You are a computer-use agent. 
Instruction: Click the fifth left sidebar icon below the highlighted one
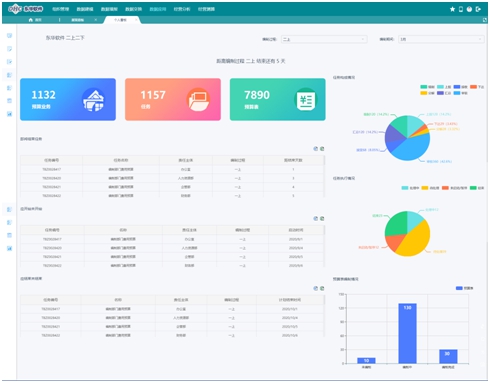tap(9, 88)
